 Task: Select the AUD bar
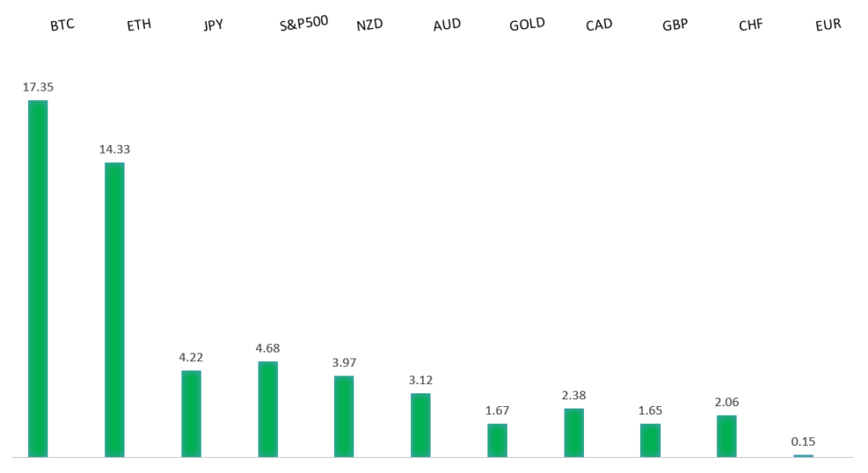click(420, 425)
